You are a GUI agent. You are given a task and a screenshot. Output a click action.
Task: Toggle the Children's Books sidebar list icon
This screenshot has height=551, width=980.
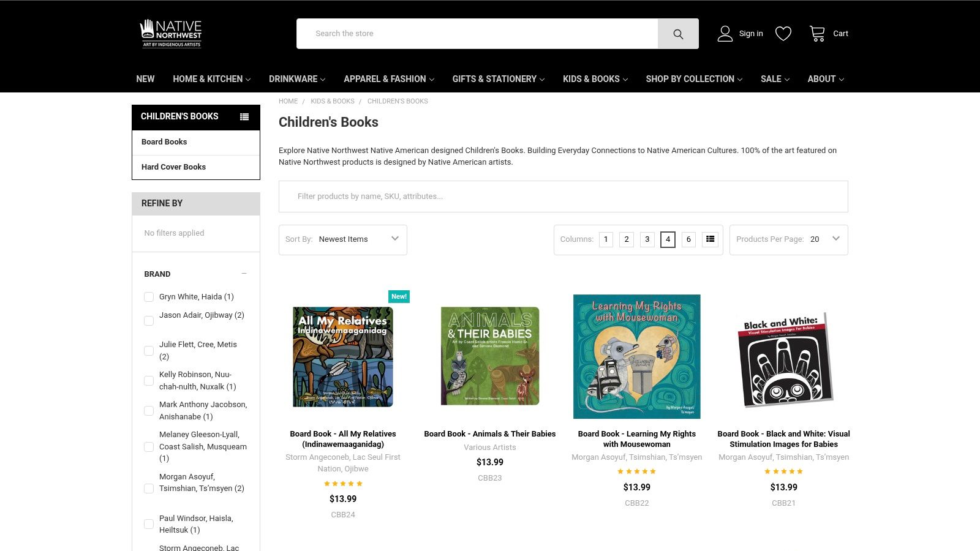[244, 117]
